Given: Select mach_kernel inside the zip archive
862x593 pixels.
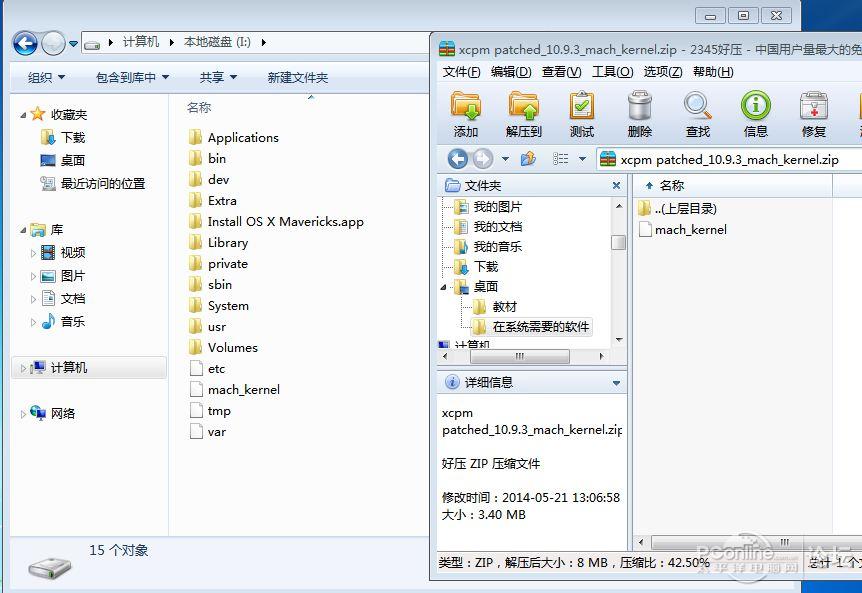Looking at the screenshot, I should tap(690, 230).
